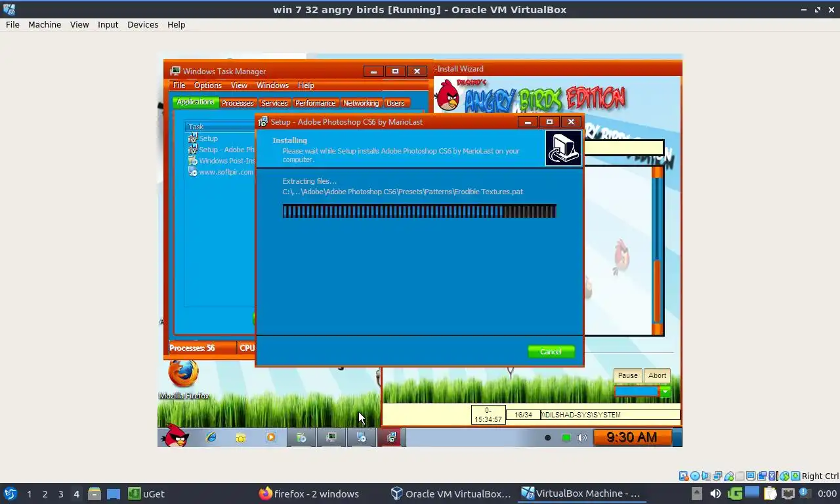Open Task Manager Windows menu

click(272, 85)
